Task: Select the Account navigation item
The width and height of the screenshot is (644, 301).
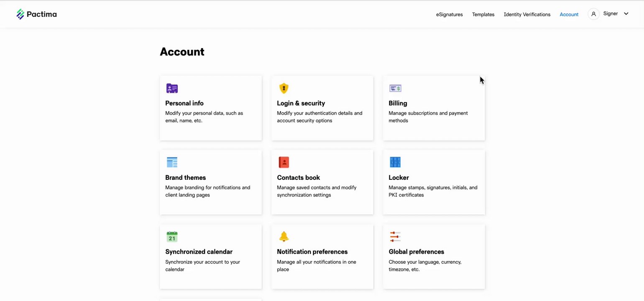Action: coord(569,15)
